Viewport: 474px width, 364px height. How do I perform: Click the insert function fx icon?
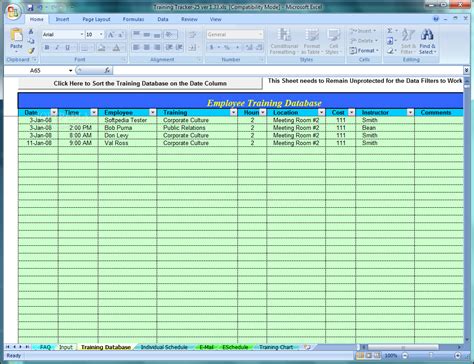[107, 70]
